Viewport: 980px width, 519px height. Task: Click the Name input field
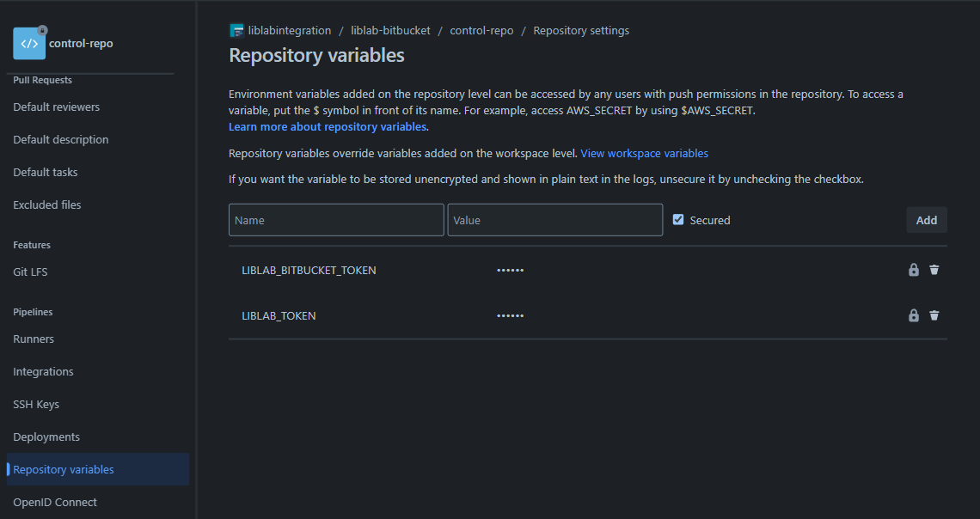336,219
